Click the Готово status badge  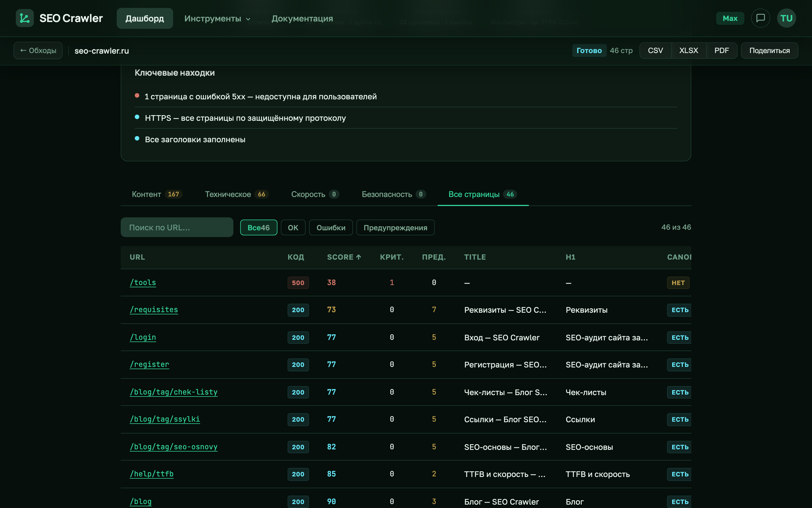tap(589, 51)
